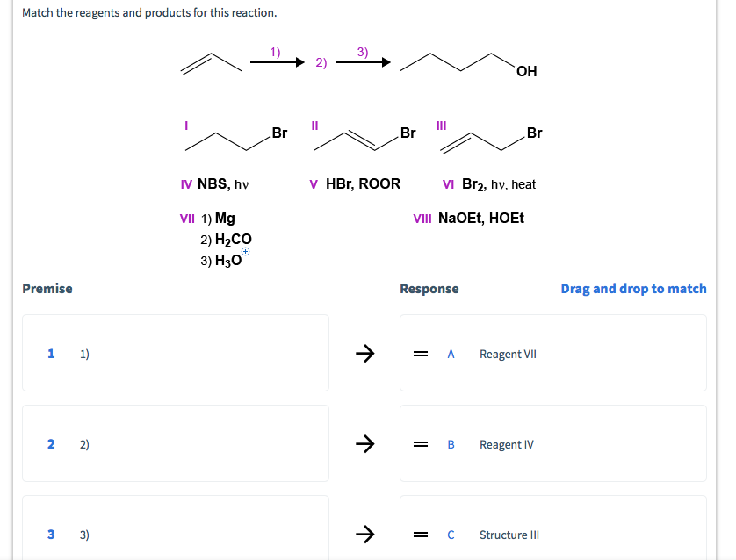Image resolution: width=736 pixels, height=560 pixels.
Task: Click the equals handle on Reagent IV
Action: pyautogui.click(x=420, y=444)
